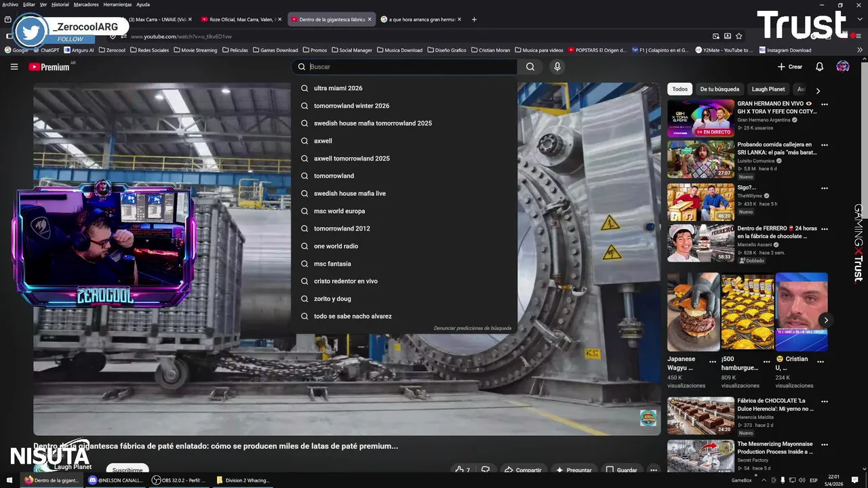Open options for Mesmerizing Mayonnaise video
Viewport: 868px width, 488px height.
(x=825, y=445)
